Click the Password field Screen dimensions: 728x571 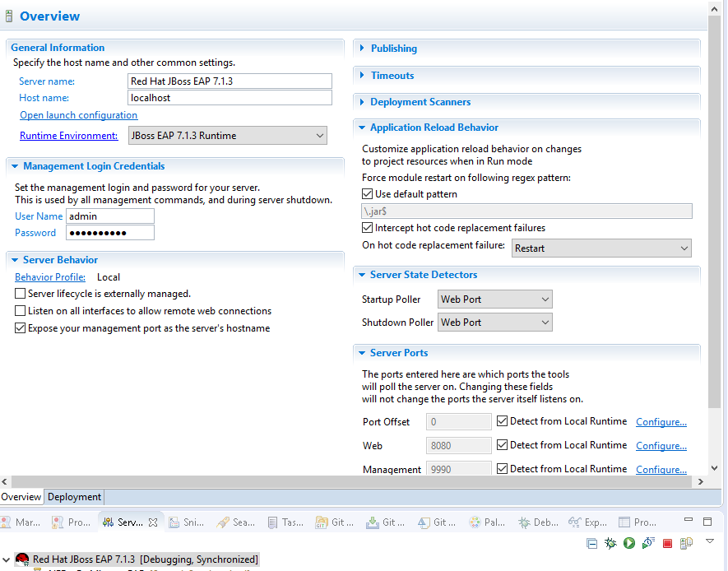point(110,233)
